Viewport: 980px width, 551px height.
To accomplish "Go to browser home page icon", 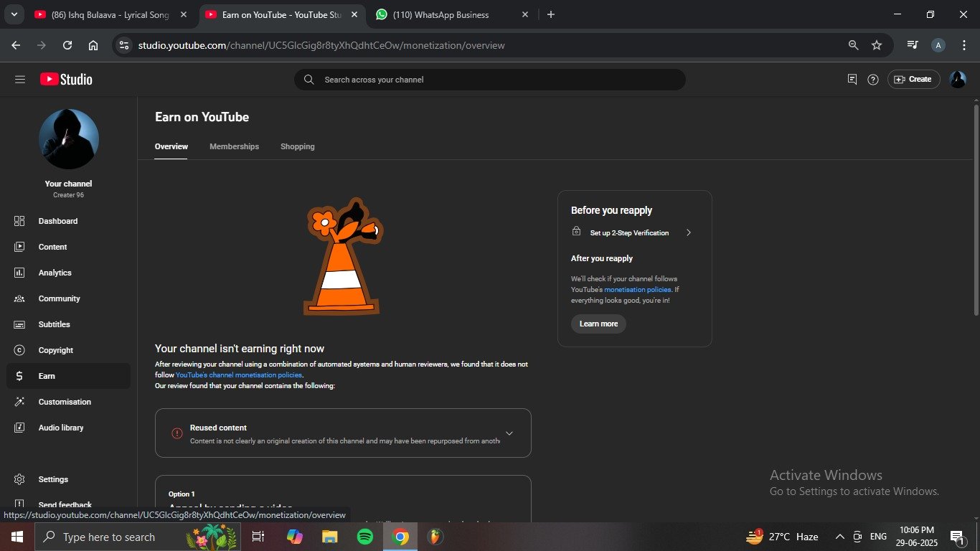I will [x=93, y=45].
